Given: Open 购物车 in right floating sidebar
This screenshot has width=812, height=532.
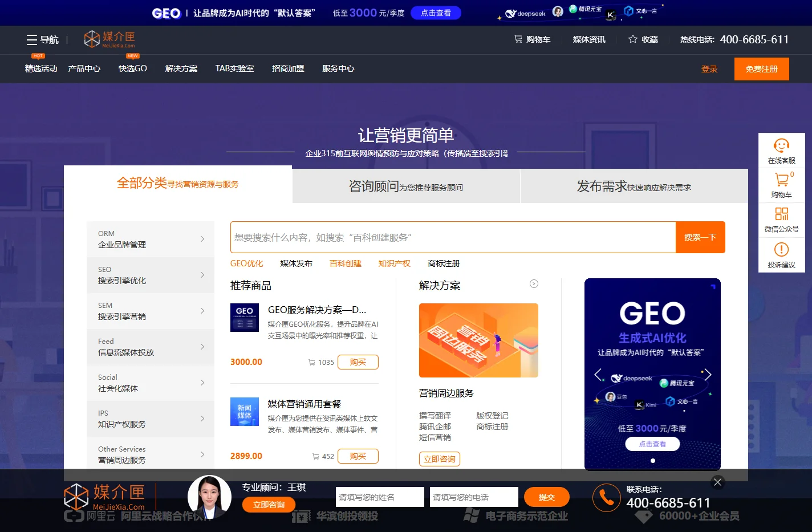Looking at the screenshot, I should [x=781, y=185].
